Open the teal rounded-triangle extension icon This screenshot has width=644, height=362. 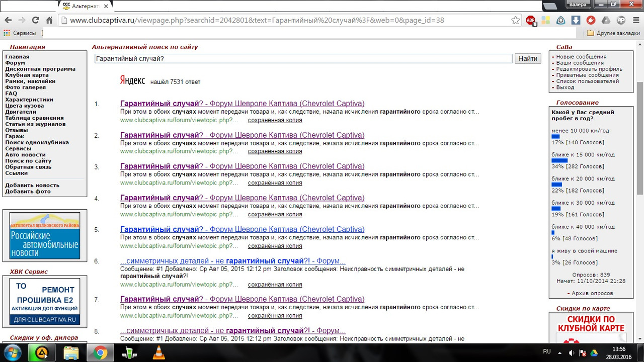(560, 21)
